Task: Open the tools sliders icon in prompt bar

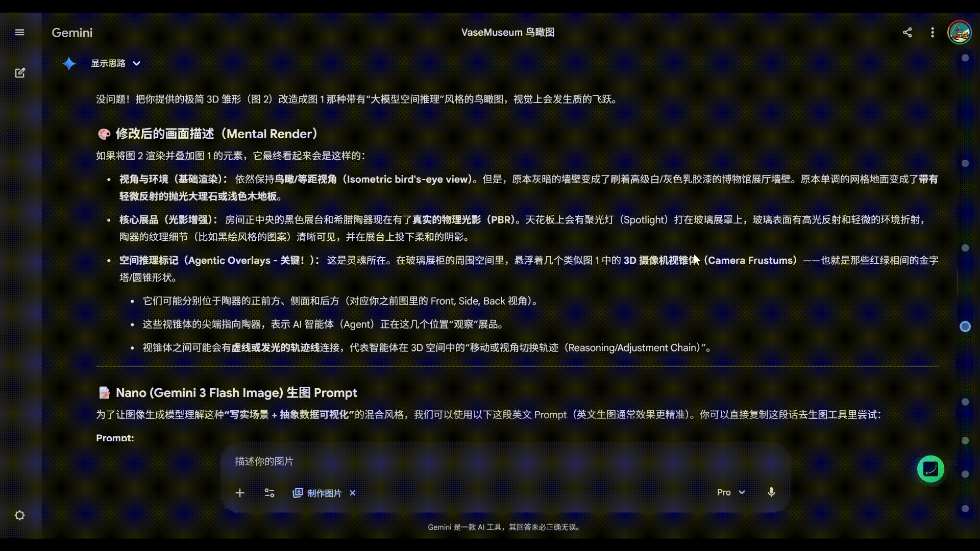Action: (269, 493)
